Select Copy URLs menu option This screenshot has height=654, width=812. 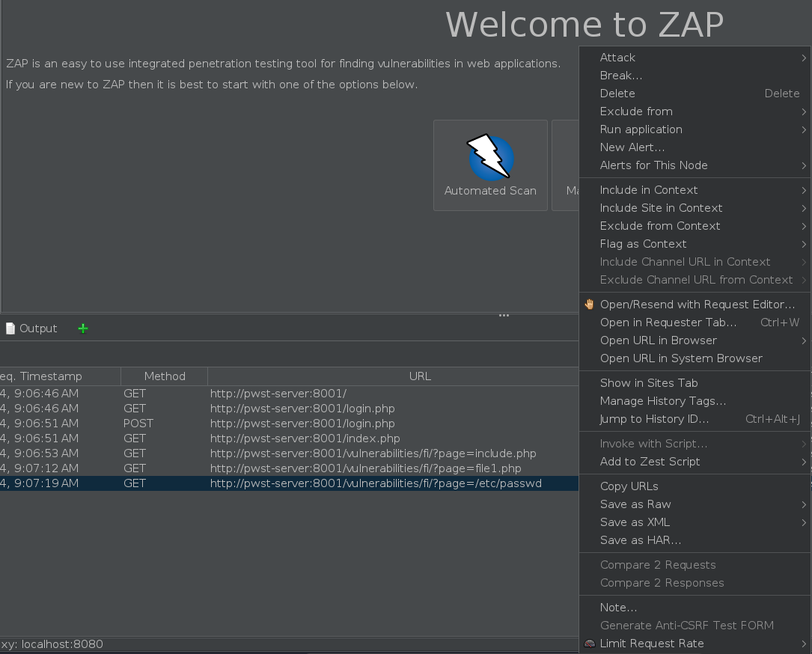[x=629, y=486]
